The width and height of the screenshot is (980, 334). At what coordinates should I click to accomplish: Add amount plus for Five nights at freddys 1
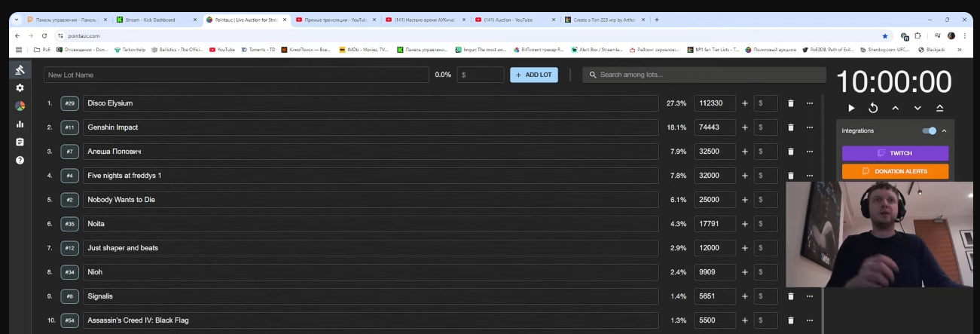(x=745, y=176)
